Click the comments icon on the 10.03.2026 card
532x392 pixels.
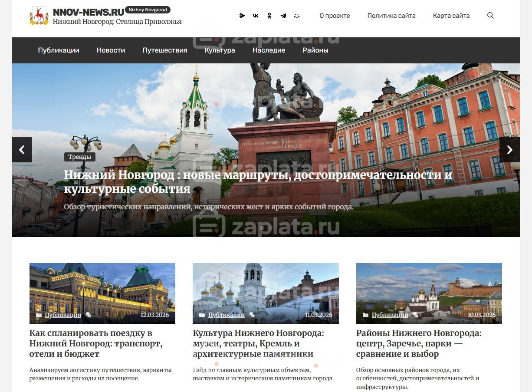415,315
